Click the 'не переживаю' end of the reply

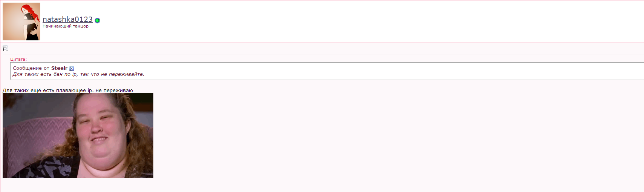pyautogui.click(x=114, y=90)
